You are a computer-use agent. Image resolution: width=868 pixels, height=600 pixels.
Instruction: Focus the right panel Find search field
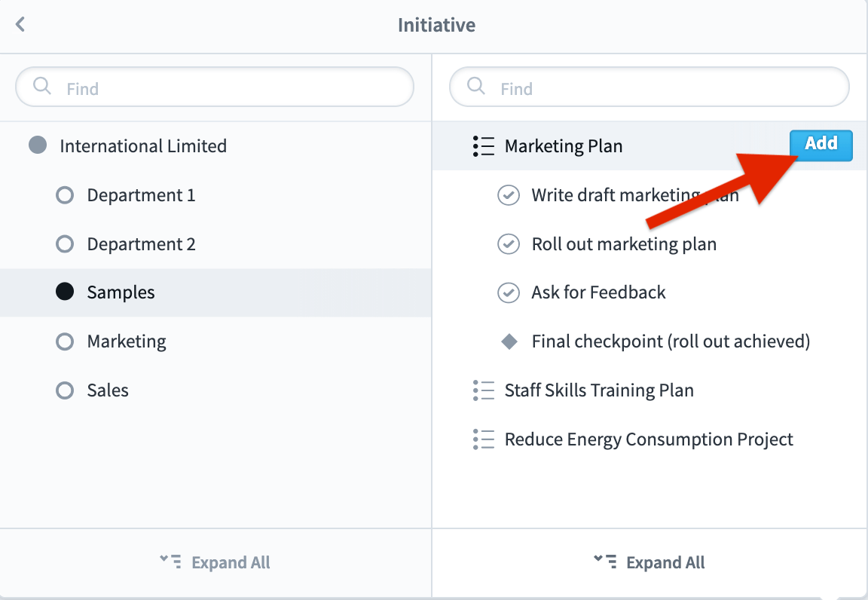click(x=649, y=87)
